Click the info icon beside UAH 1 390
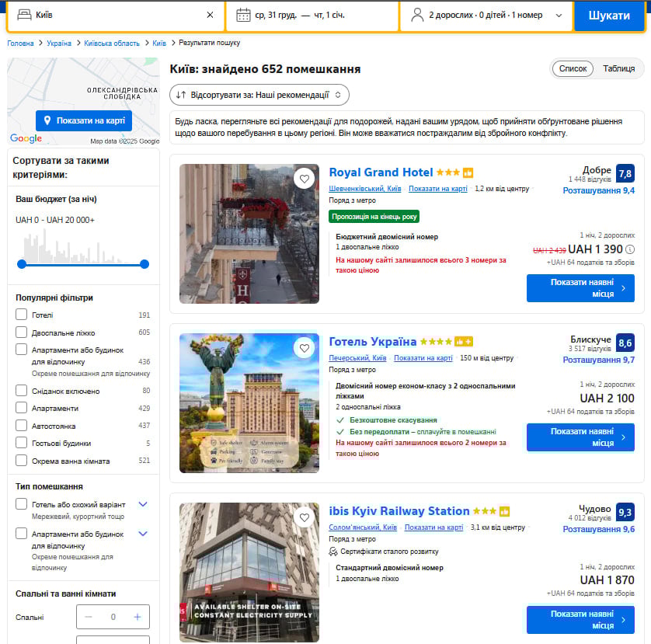 point(629,249)
